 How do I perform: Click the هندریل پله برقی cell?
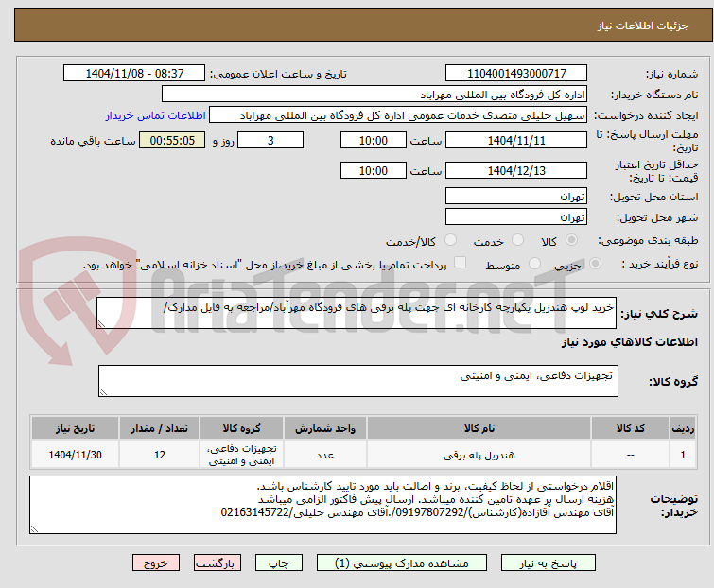point(479,455)
